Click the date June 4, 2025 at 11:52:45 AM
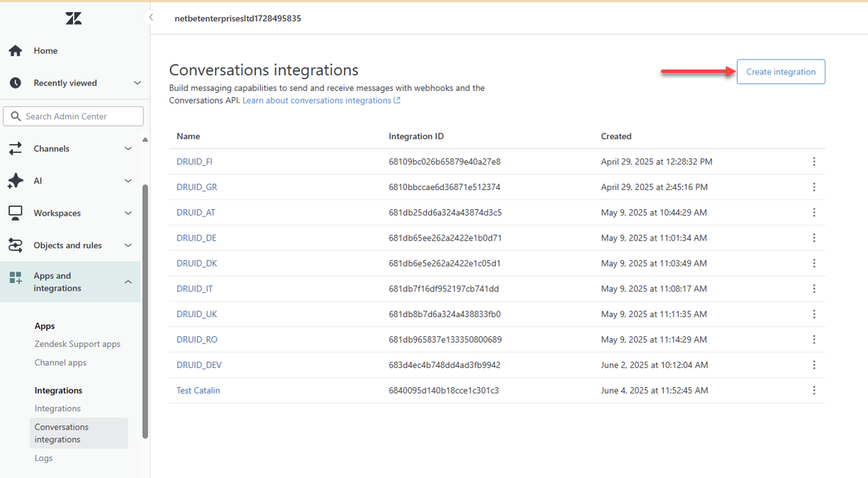The image size is (868, 478). pyautogui.click(x=655, y=390)
